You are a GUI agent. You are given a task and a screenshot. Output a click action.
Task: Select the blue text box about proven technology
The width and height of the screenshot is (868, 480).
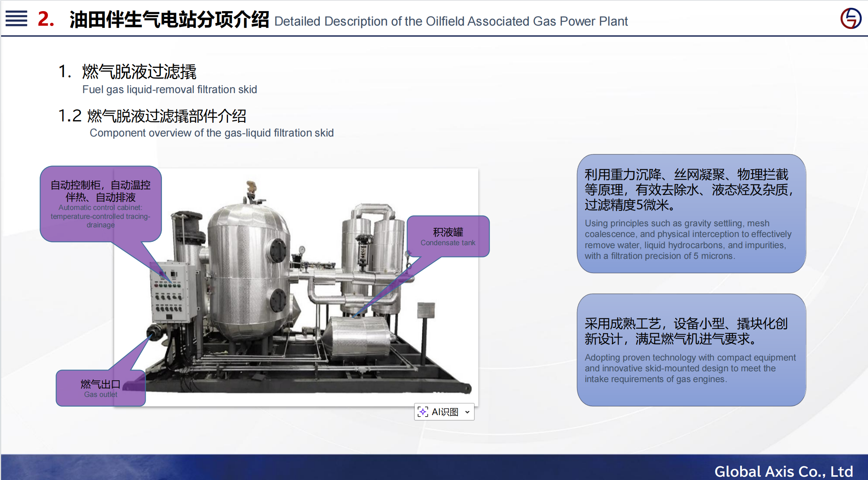691,349
